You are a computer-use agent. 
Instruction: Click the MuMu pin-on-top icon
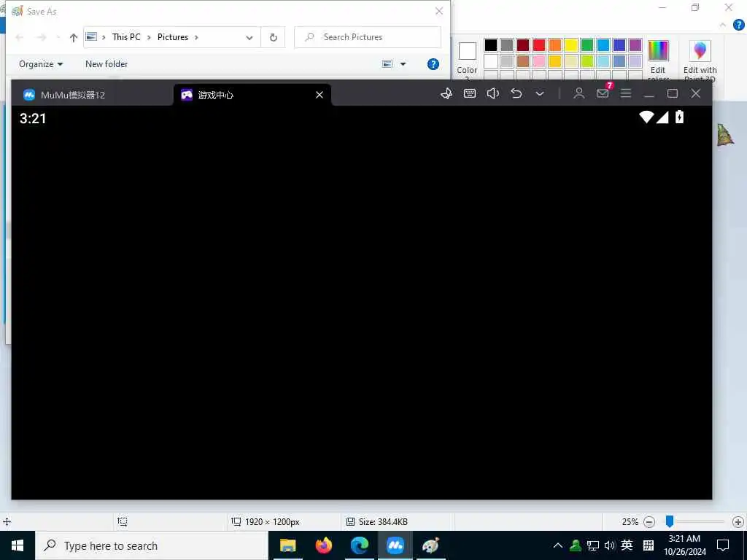tap(446, 94)
